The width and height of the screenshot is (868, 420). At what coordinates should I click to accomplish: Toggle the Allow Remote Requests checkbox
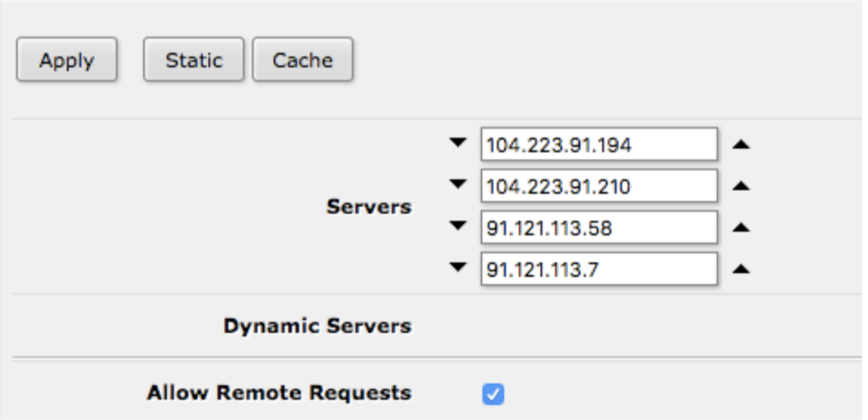[492, 394]
